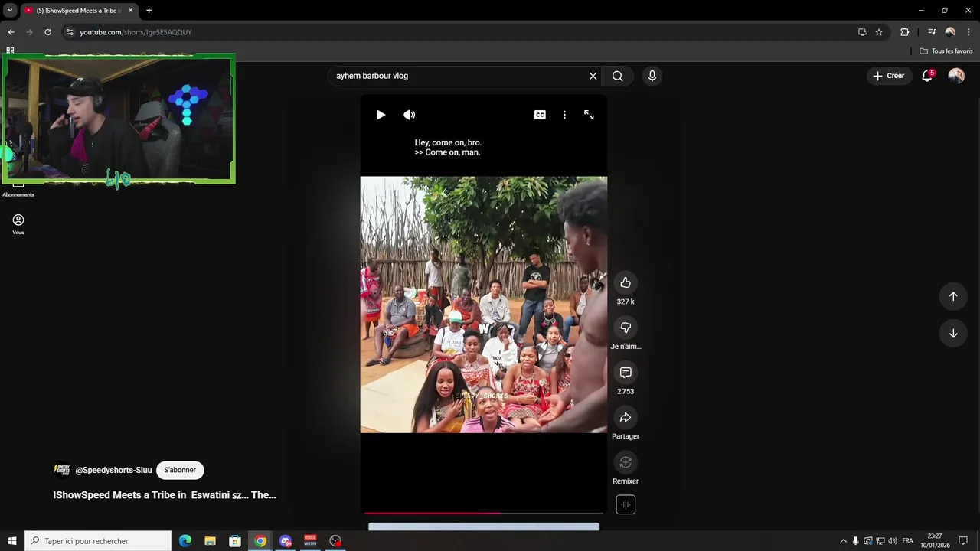
Task: Expand the Short to fullscreen
Action: [589, 115]
